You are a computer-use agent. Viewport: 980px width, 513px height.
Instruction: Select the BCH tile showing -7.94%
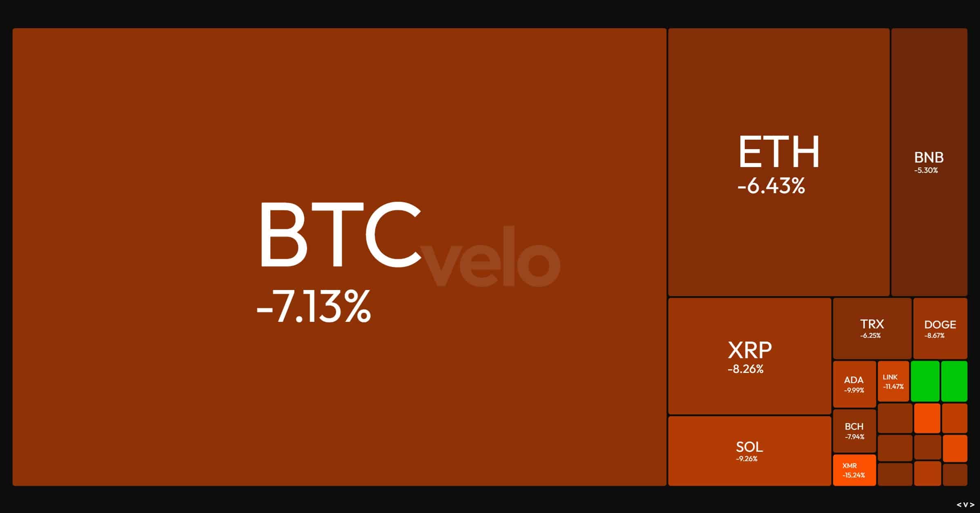[854, 431]
